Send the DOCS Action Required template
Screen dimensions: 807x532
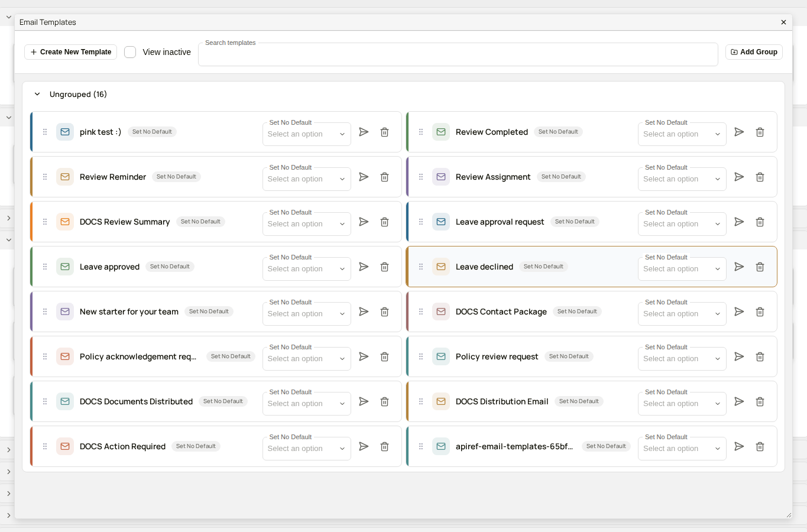coord(364,446)
